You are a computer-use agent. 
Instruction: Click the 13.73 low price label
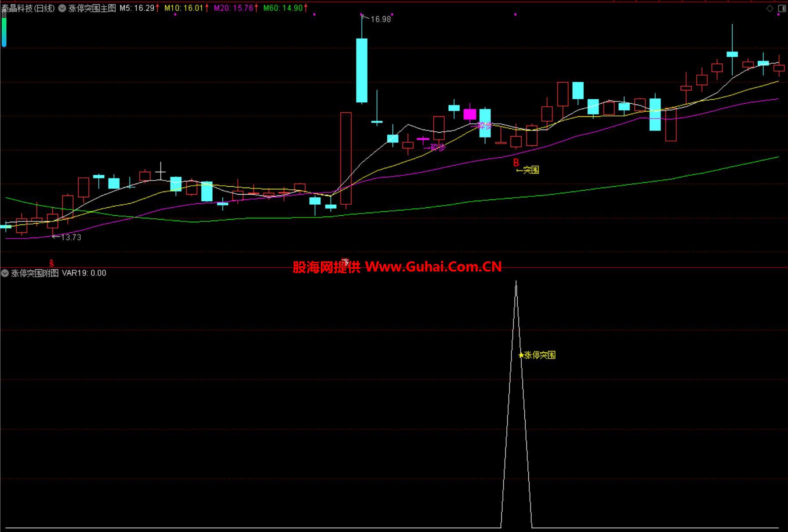[71, 237]
